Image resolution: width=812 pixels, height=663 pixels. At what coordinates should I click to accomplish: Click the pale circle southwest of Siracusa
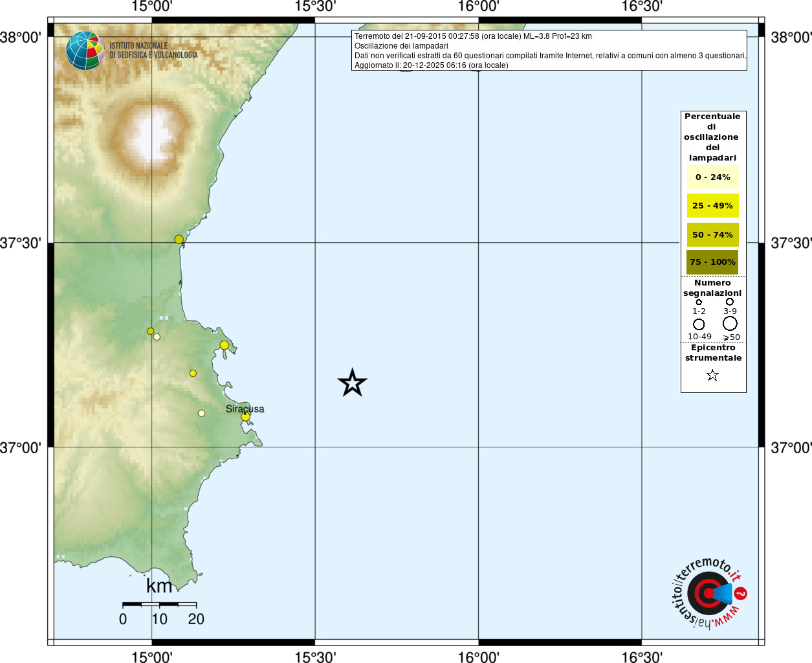201,413
